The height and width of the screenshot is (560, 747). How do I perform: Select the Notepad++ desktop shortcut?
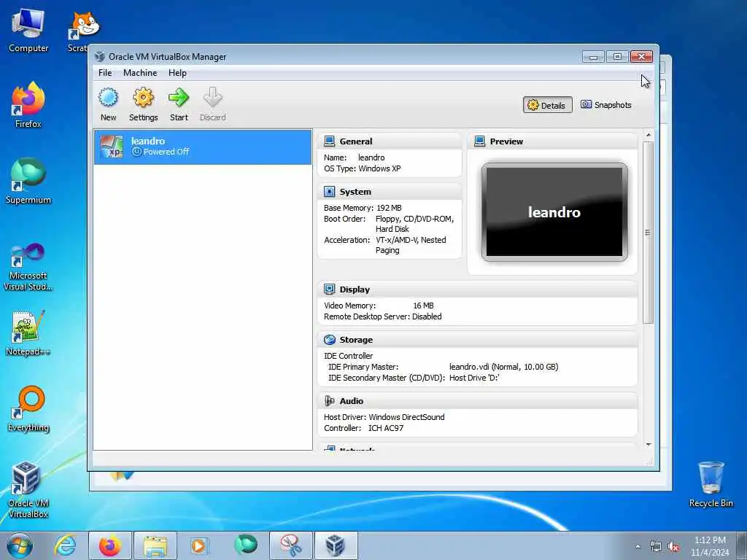pyautogui.click(x=28, y=333)
